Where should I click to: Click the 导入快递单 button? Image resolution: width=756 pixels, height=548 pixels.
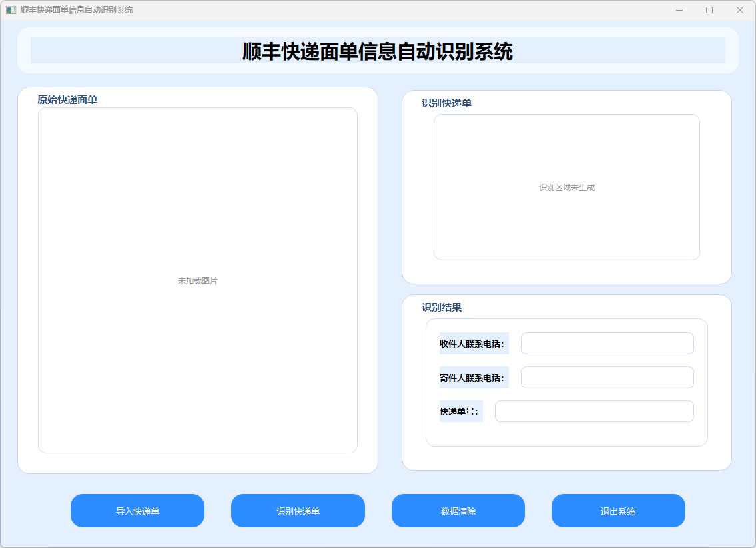coord(137,511)
